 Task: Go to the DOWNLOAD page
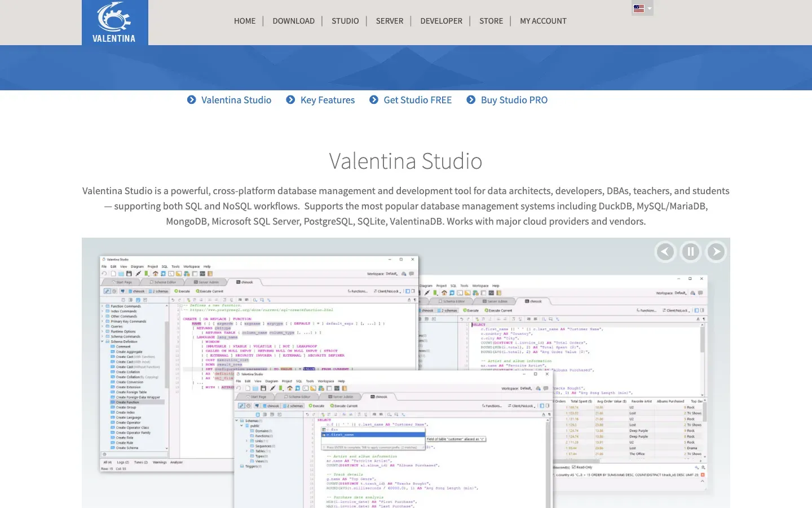(294, 21)
